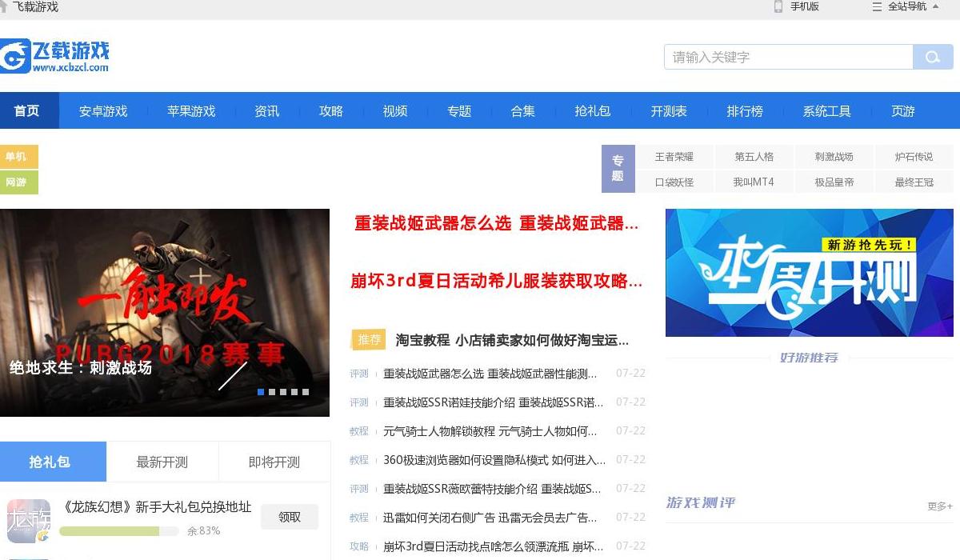This screenshot has width=960, height=560.
Task: Click the home icon beside 飞载游戏
Action: [x=3, y=6]
